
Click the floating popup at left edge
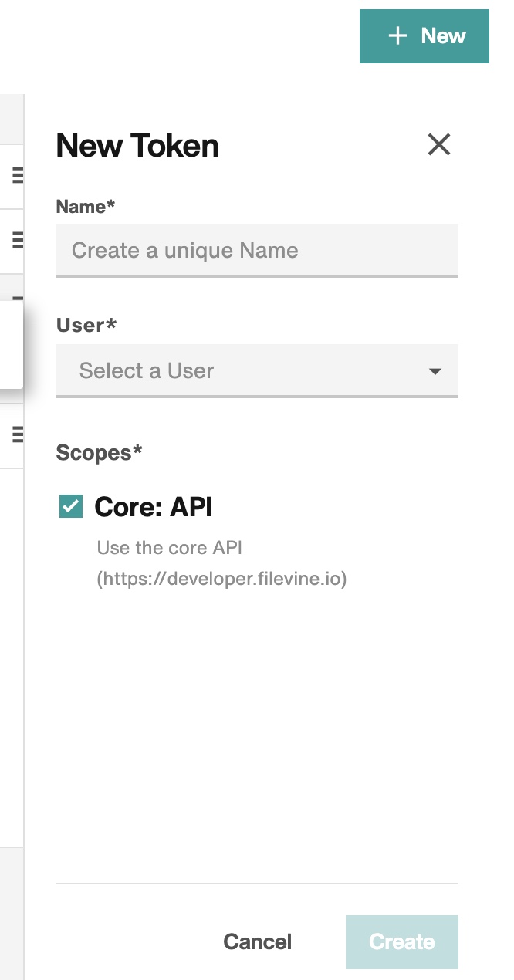pyautogui.click(x=12, y=345)
